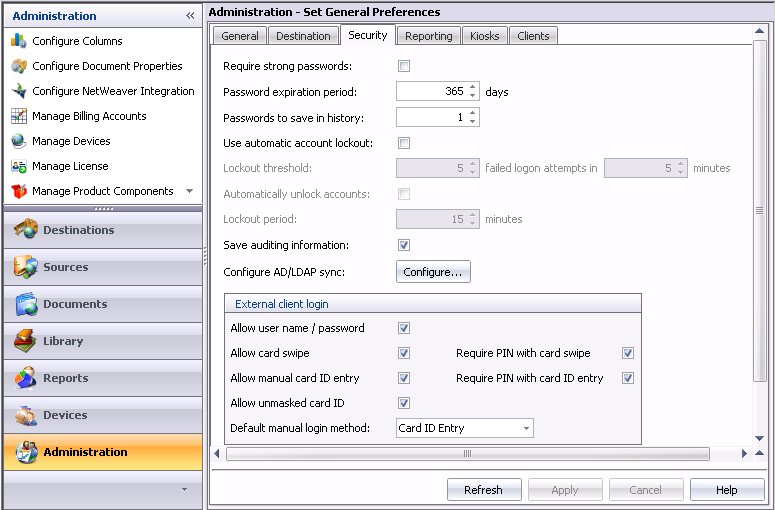Viewport: 775px width, 510px height.
Task: Uncheck Allow manual card ID entry
Action: [x=404, y=378]
